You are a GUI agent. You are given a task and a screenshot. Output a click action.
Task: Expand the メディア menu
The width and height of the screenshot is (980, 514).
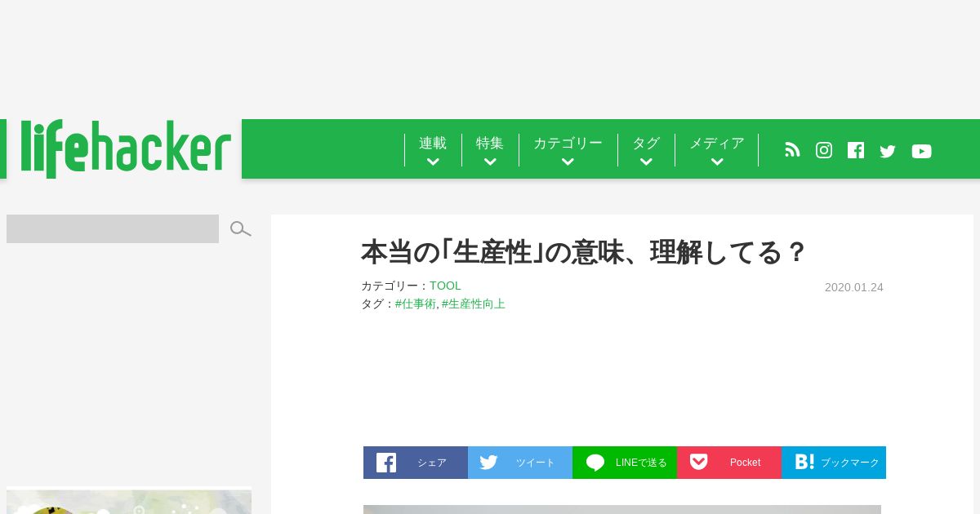[x=717, y=150]
